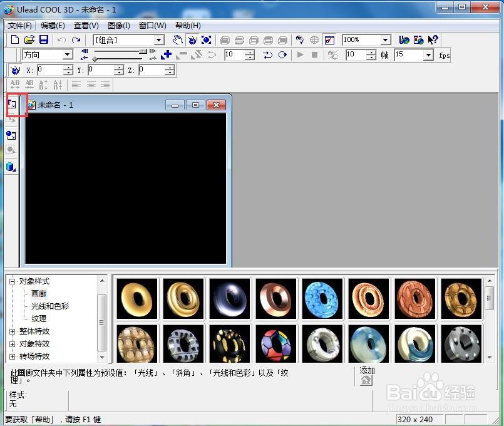Activate the context help arrow-question icon

click(433, 40)
